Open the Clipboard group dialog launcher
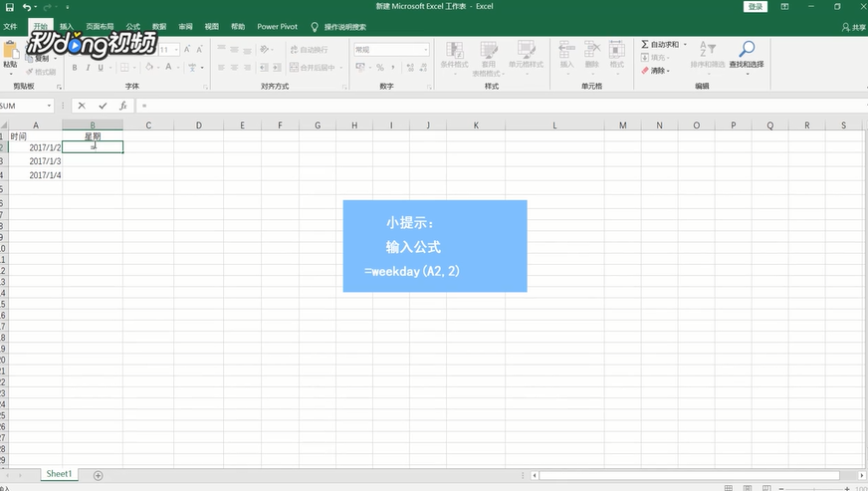 (x=60, y=87)
